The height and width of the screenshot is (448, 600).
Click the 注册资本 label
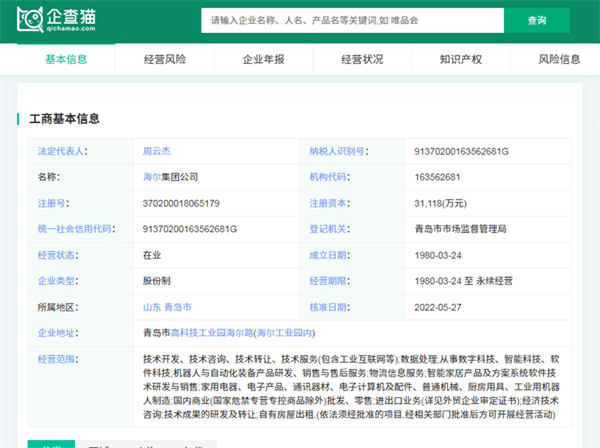tap(328, 203)
